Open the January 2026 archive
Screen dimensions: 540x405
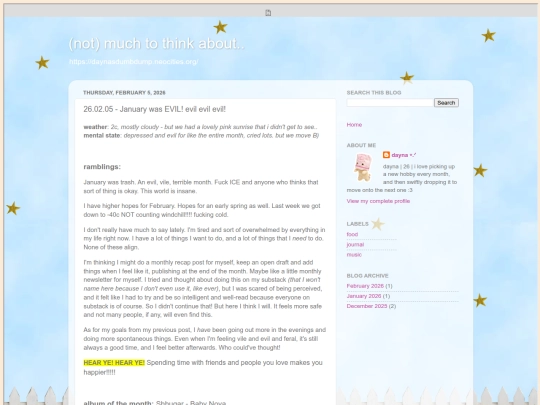pos(364,296)
